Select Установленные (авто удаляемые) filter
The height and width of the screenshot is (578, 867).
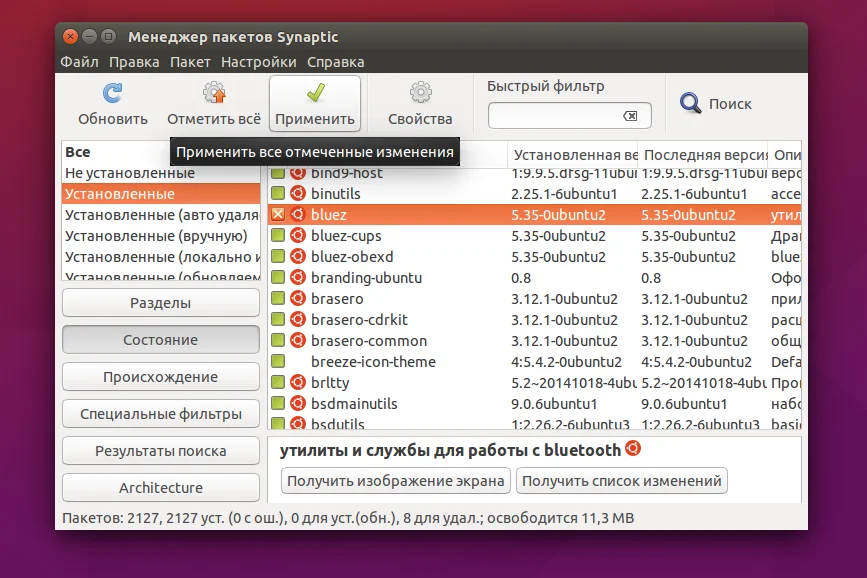[x=161, y=215]
